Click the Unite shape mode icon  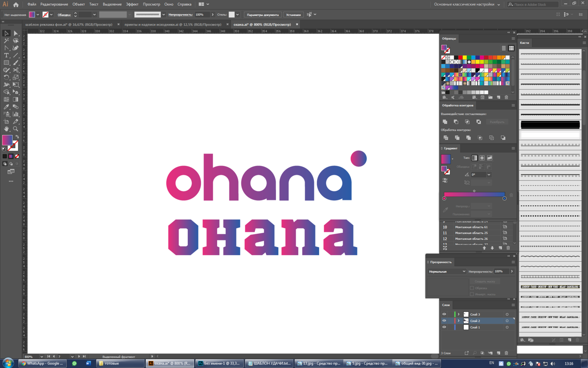pos(445,122)
